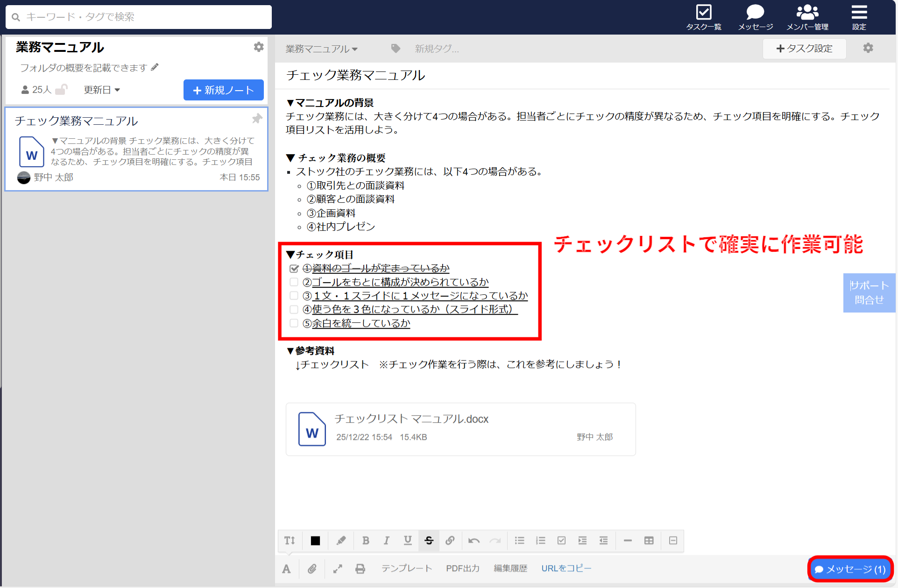
Task: Attach a file with the paperclip icon
Action: [x=312, y=568]
